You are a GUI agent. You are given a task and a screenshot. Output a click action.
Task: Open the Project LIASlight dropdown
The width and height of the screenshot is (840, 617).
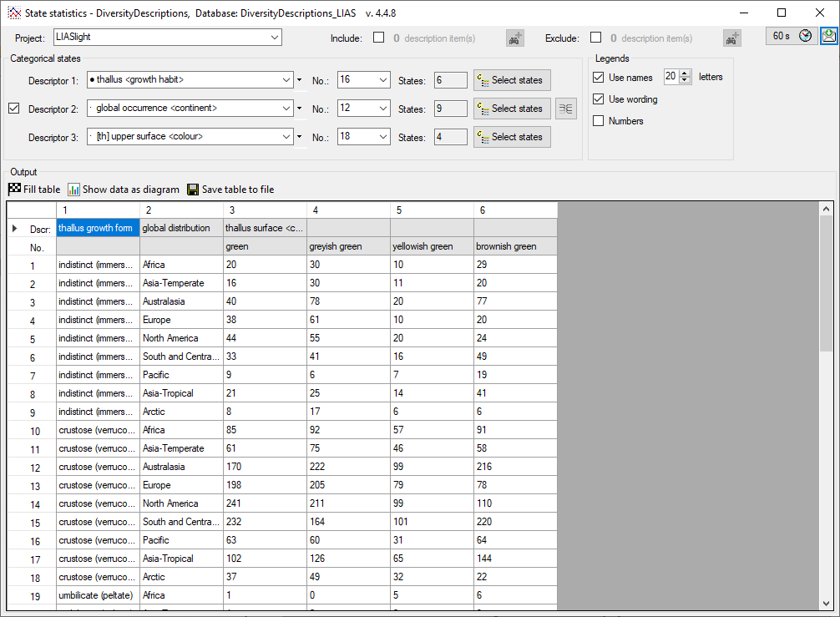(275, 38)
